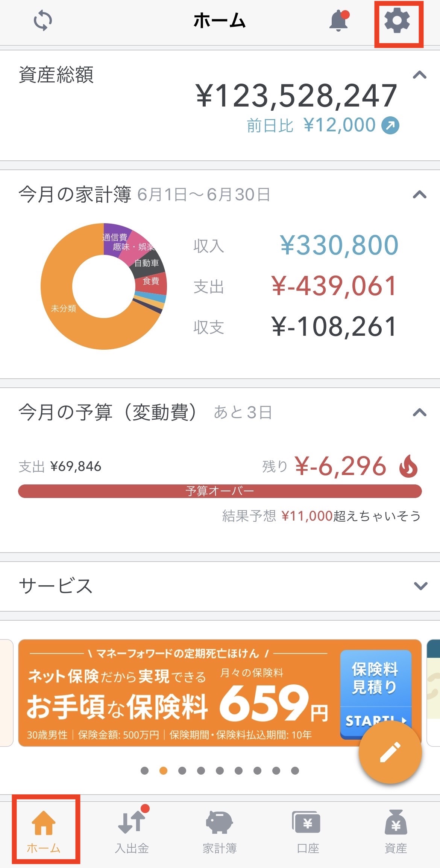Open notifications bell icon
The image size is (440, 868).
339,21
